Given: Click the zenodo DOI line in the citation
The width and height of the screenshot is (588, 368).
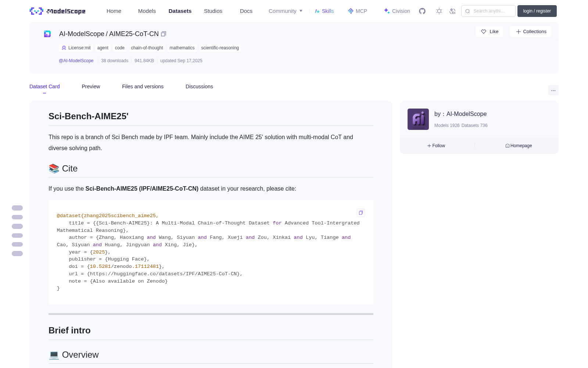Looking at the screenshot, I should click(117, 266).
